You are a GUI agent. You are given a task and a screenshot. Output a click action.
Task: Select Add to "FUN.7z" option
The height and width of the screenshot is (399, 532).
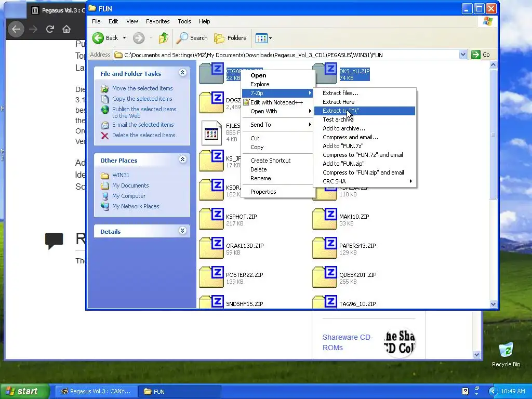[364, 146]
